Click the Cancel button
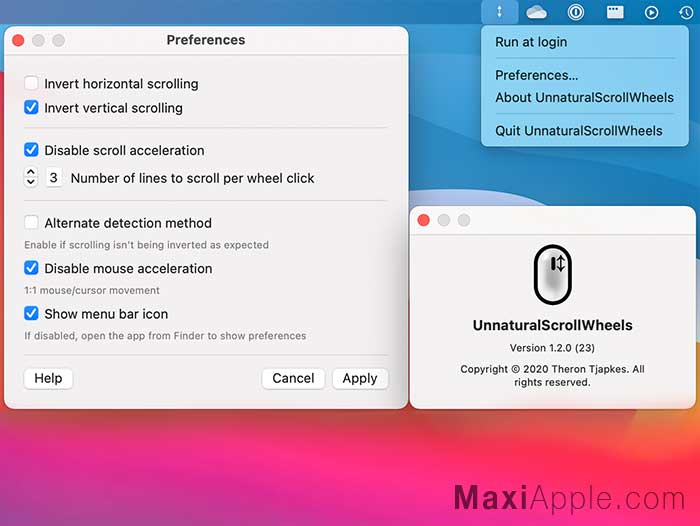 293,378
